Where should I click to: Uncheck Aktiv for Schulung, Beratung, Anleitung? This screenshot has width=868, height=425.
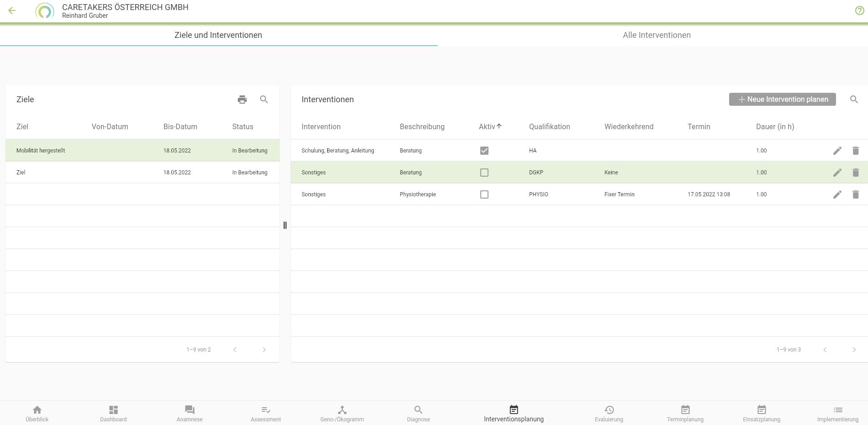[x=484, y=151]
